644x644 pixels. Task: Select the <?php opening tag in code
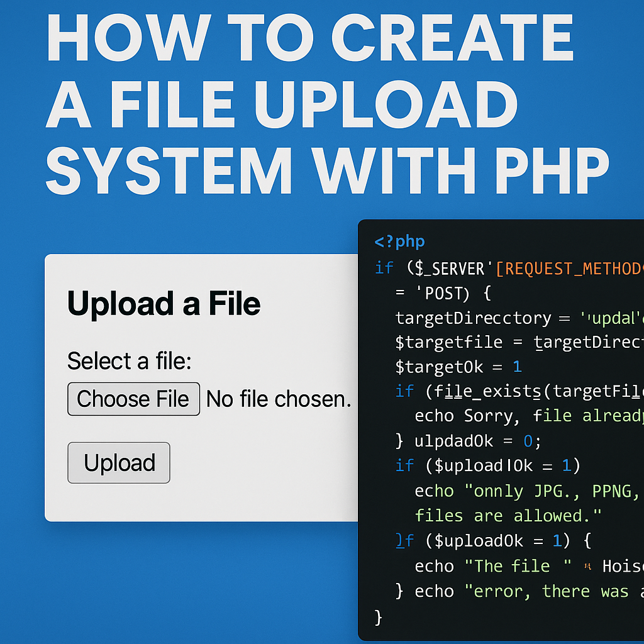coord(399,241)
